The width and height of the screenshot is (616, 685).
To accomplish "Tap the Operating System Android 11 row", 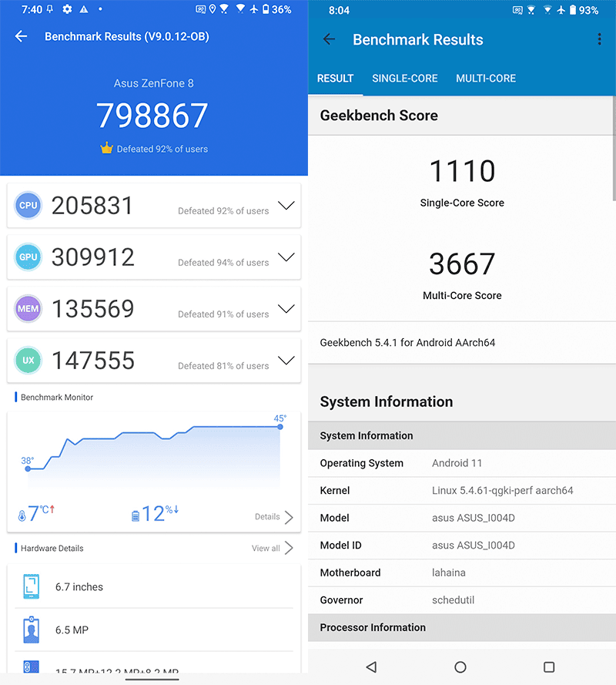I will (x=462, y=463).
